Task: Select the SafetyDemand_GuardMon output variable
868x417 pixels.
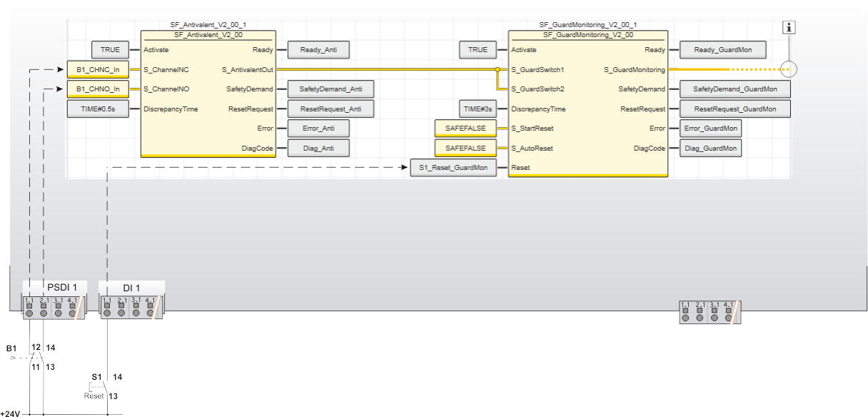Action: point(735,89)
